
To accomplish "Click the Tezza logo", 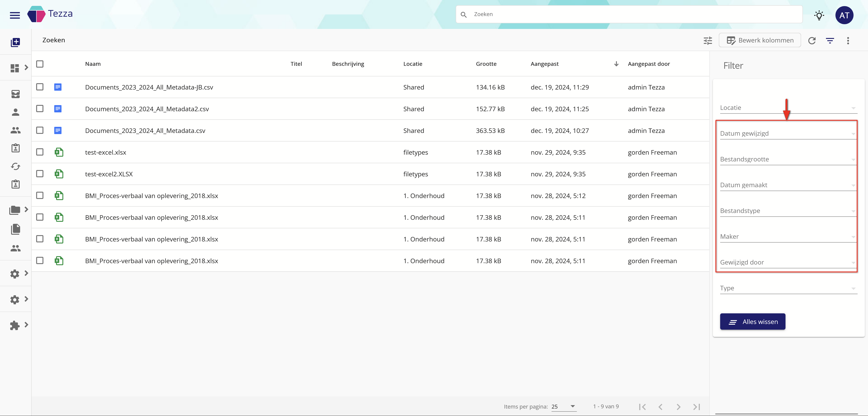I will click(50, 14).
